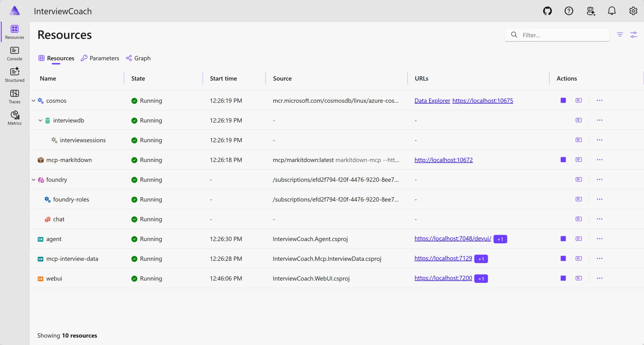Switch to the Resources tab
The height and width of the screenshot is (345, 644).
coord(56,58)
